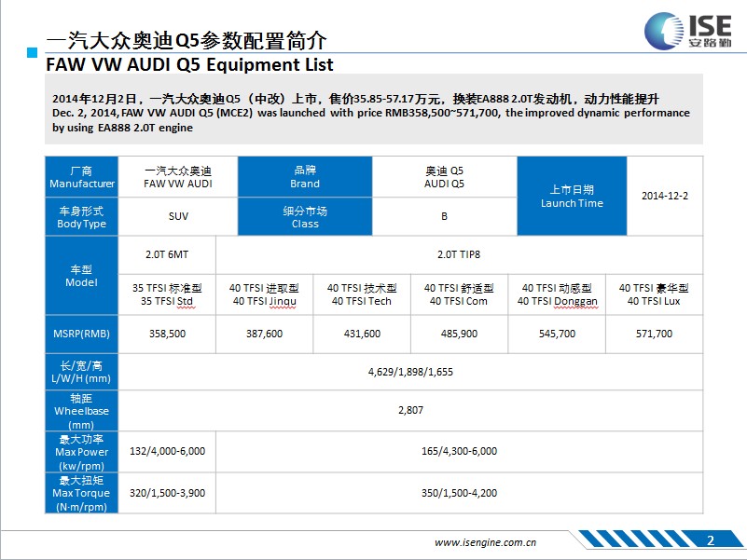Click the MSRP(RMB) header cell

click(x=81, y=334)
